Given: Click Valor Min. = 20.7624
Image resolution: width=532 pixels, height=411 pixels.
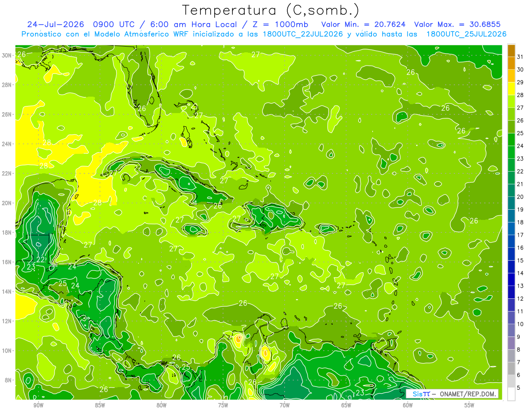Looking at the screenshot, I should (363, 24).
